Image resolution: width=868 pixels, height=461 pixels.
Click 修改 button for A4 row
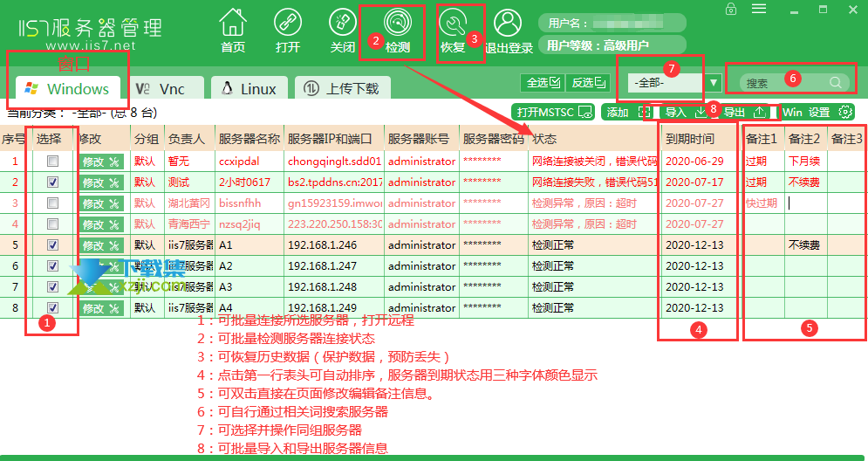click(x=101, y=308)
